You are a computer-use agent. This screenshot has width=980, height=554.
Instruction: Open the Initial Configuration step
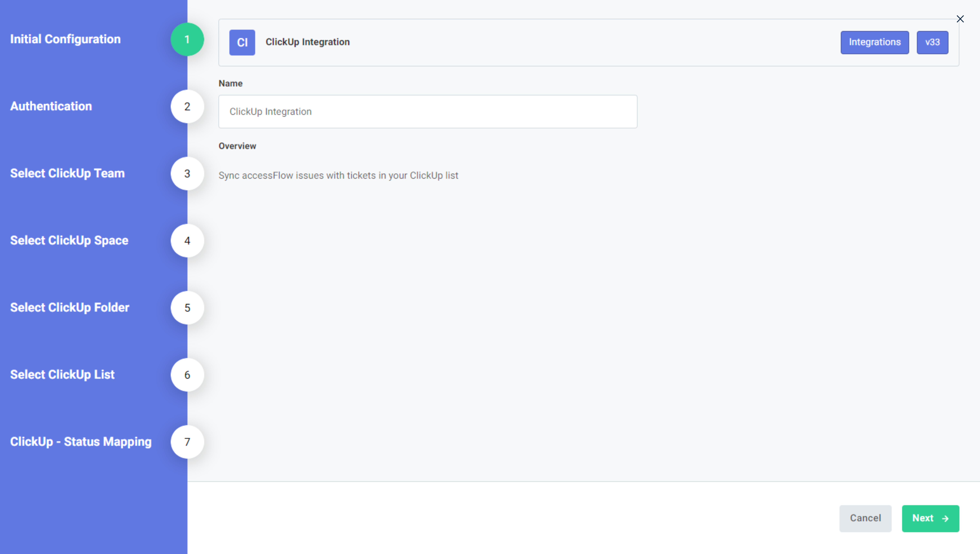[x=65, y=39]
